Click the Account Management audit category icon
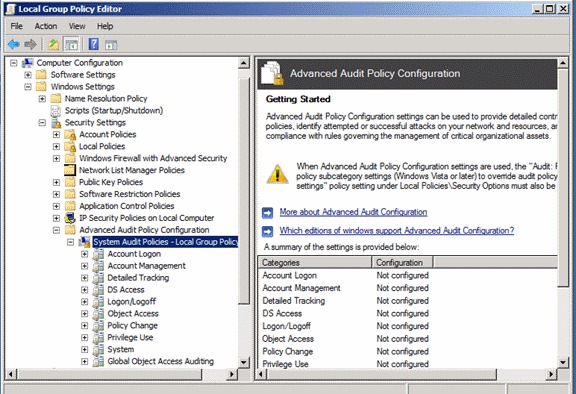Screen dimensions: 576x394 98,266
